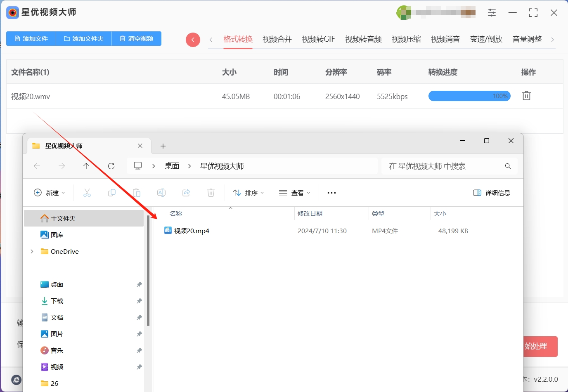Switch to the 视频转音频 tab
Viewport: 568px width, 392px height.
click(x=363, y=39)
